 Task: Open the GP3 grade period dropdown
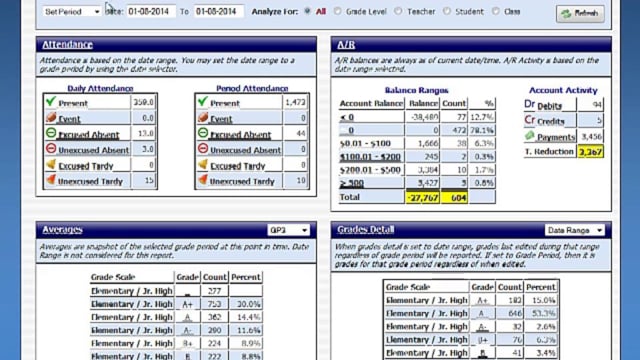point(288,230)
